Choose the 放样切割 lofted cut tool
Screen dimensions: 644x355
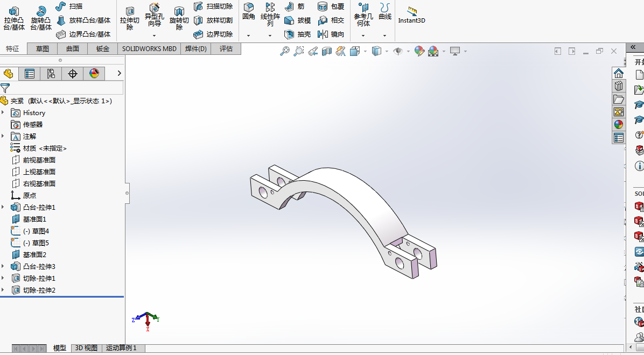tap(213, 20)
